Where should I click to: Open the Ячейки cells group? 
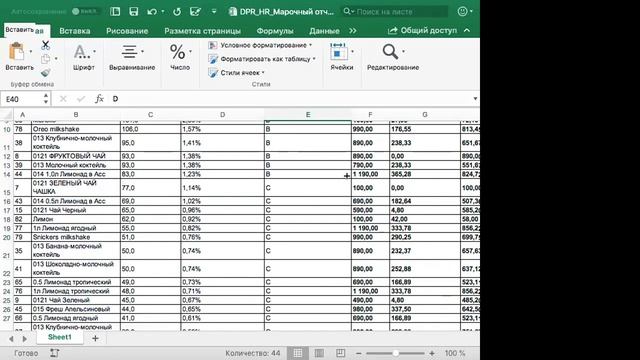click(x=342, y=57)
